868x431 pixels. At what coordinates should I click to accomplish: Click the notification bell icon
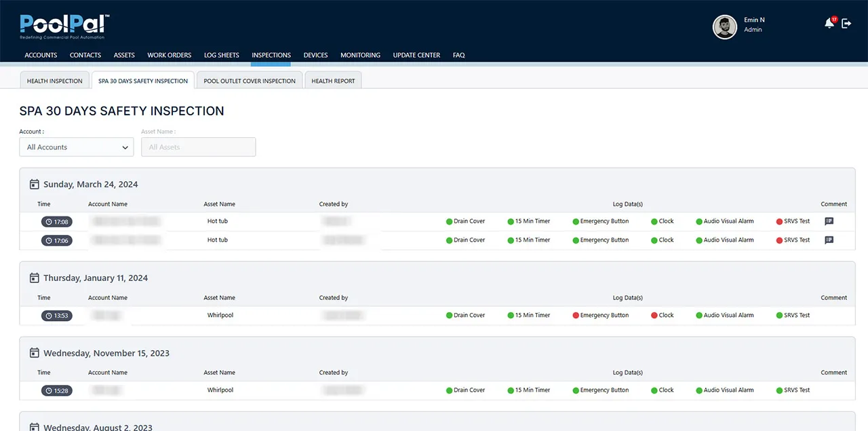829,24
